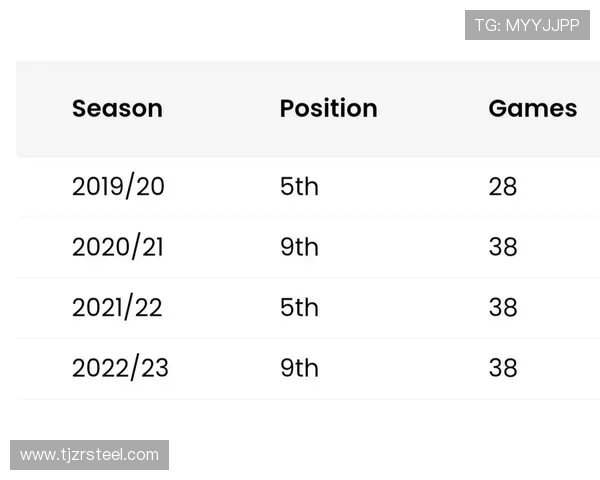Select the games value 28
This screenshot has height=480, width=600.
click(x=503, y=186)
